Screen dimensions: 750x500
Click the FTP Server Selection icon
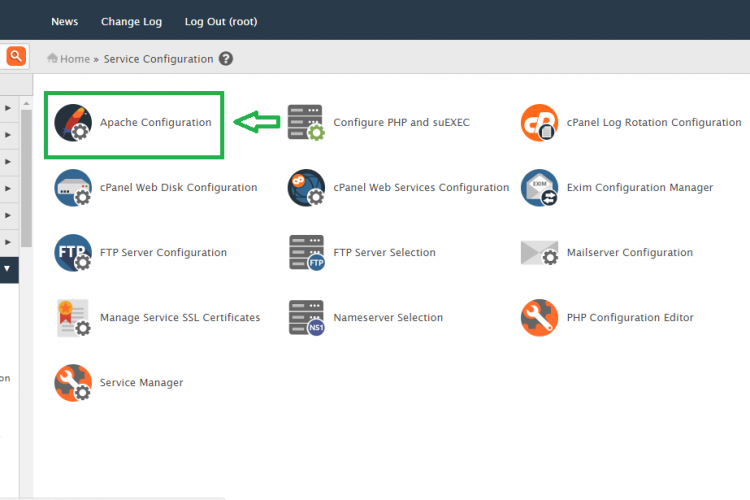tap(306, 253)
